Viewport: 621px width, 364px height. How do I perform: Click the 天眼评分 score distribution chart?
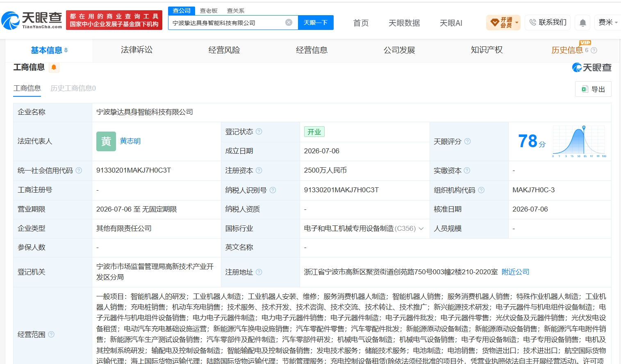[x=579, y=141]
